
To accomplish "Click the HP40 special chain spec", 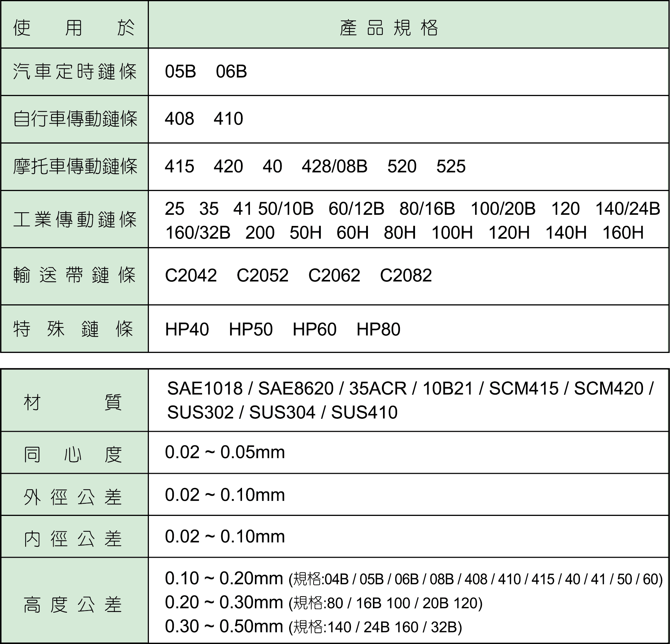I will [187, 329].
